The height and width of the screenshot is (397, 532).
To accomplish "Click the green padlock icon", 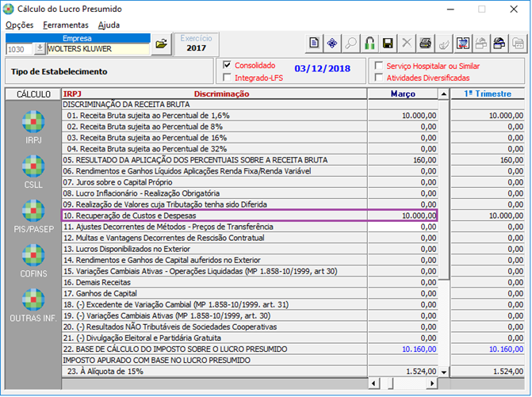I will [369, 44].
